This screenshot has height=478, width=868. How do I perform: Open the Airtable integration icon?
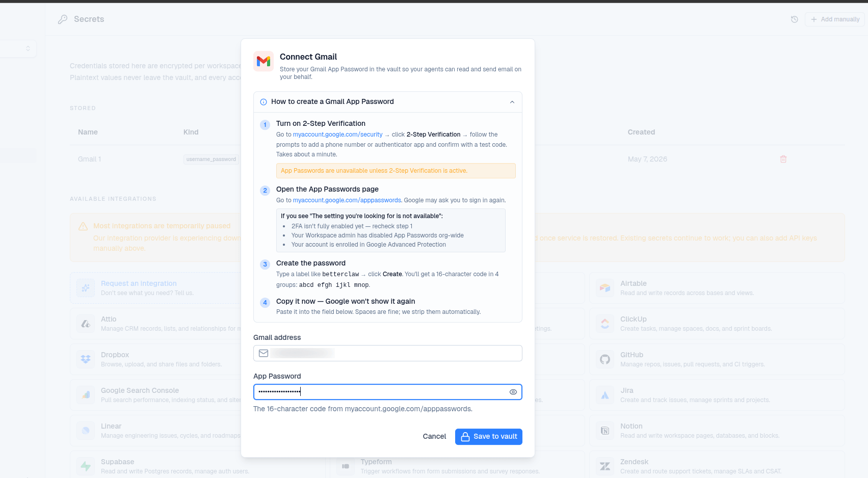point(605,288)
